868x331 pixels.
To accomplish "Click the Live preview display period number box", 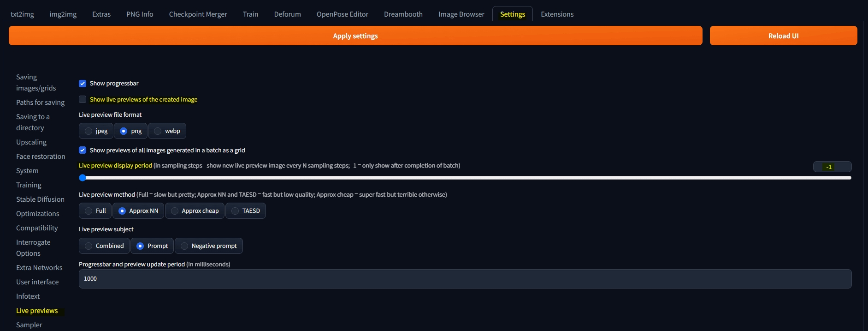I will pos(832,167).
